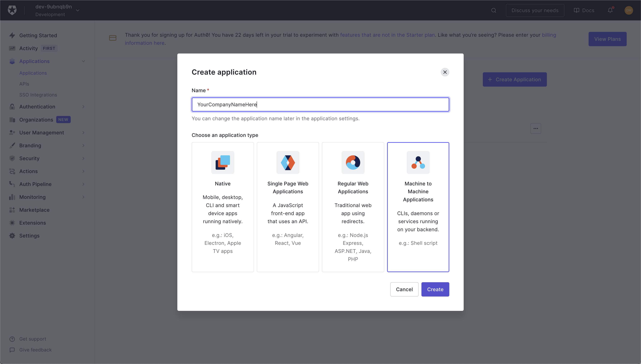This screenshot has width=641, height=364.
Task: Open notifications bell icon
Action: tap(610, 10)
